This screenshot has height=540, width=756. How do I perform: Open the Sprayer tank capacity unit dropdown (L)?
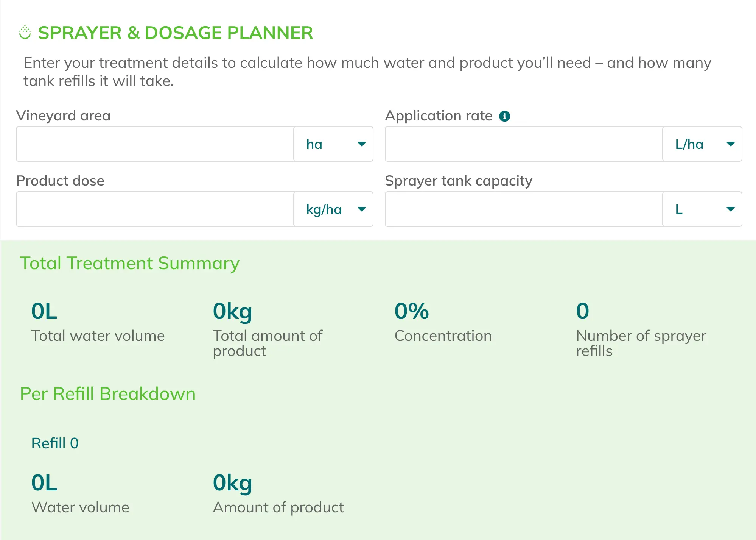(702, 209)
